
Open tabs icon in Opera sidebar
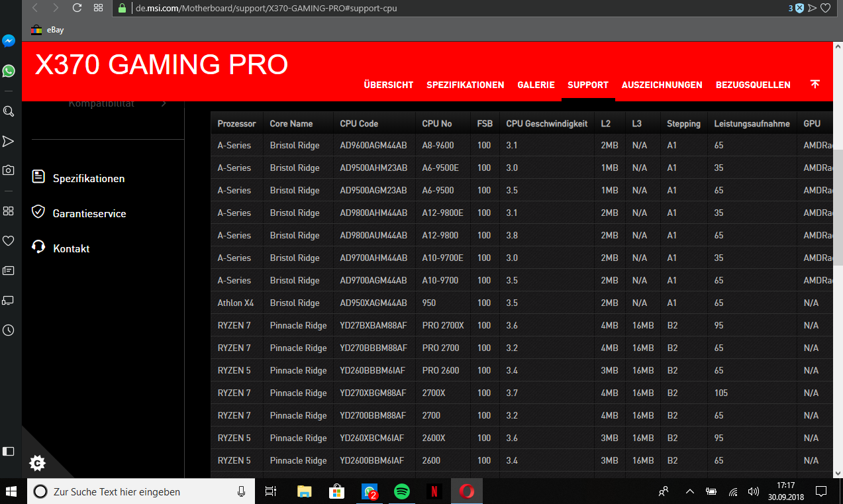tap(9, 300)
